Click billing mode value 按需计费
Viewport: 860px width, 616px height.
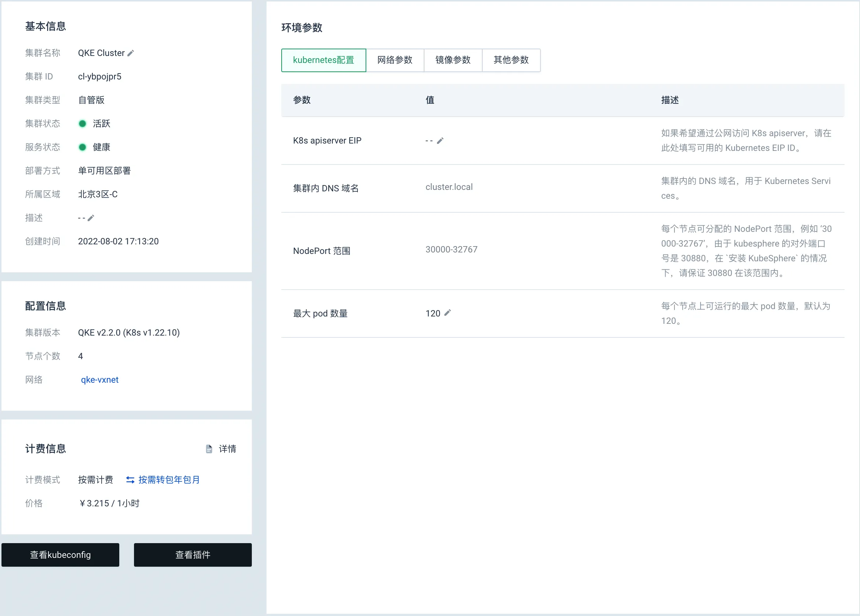point(96,480)
